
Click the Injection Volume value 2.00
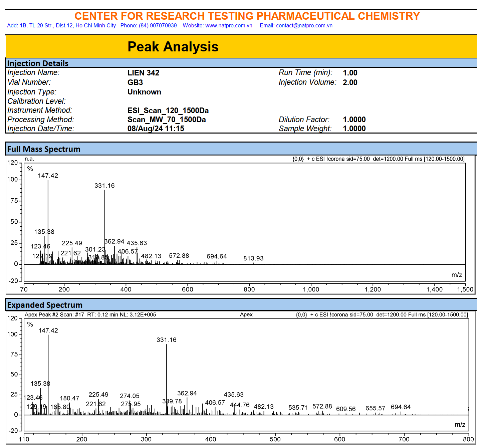click(350, 82)
